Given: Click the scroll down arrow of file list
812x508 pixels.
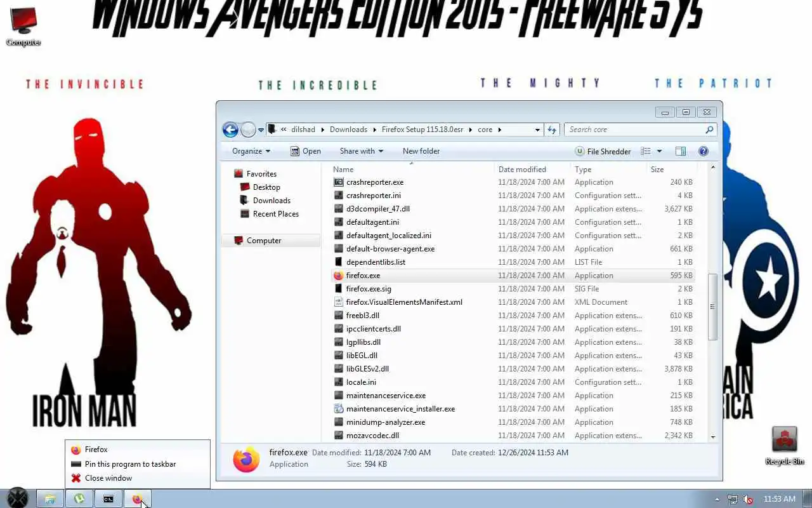Looking at the screenshot, I should tap(713, 437).
